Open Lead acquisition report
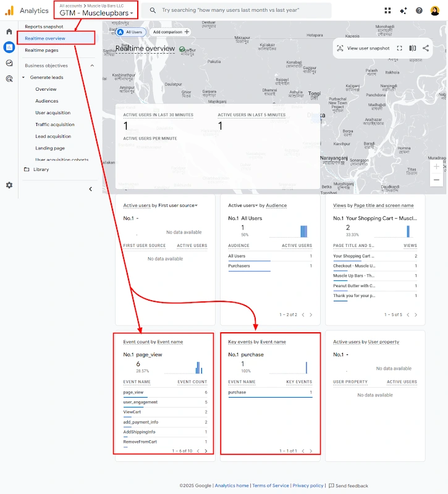The width and height of the screenshot is (448, 494). point(53,136)
